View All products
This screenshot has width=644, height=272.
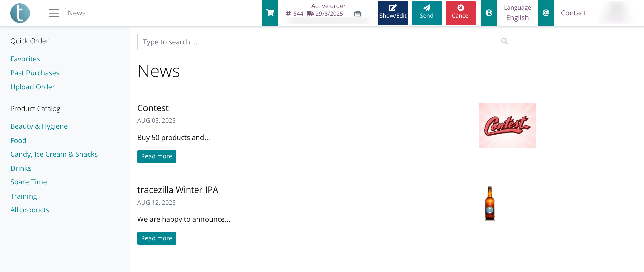pos(30,210)
